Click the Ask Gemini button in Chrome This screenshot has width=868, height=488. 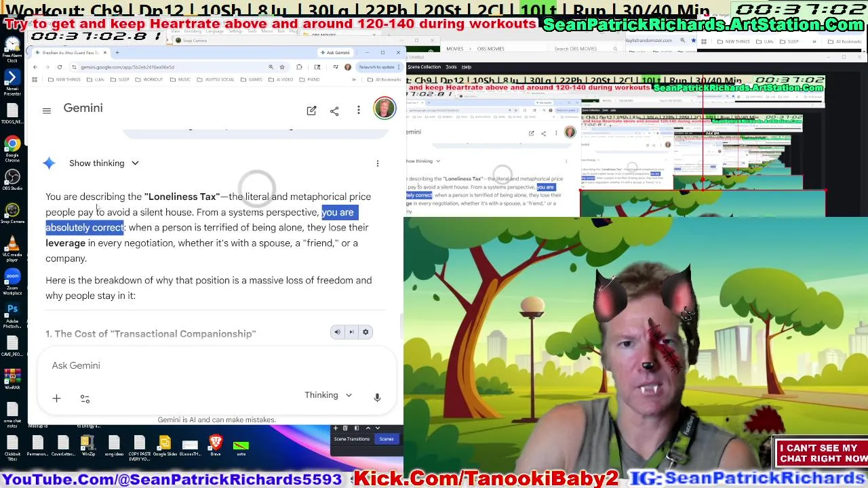335,52
